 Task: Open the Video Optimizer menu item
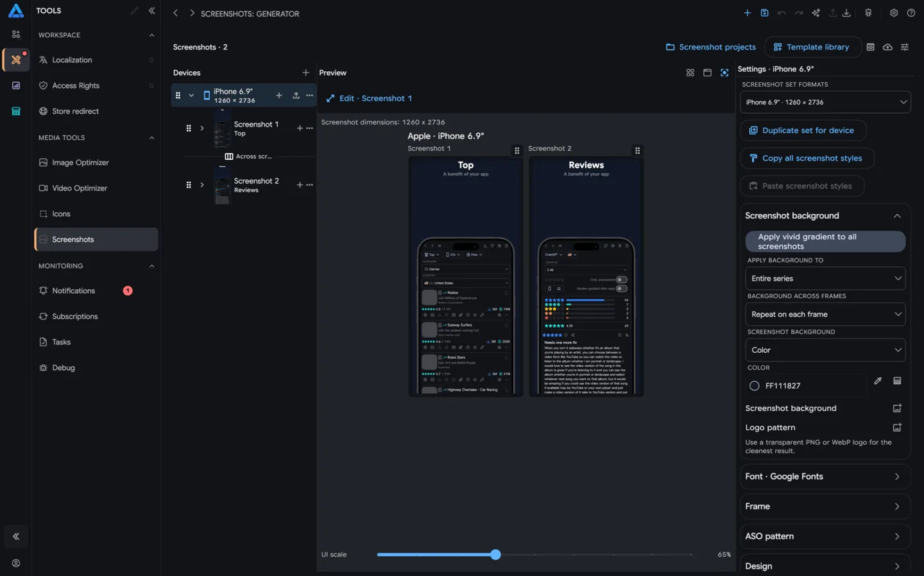coord(96,189)
